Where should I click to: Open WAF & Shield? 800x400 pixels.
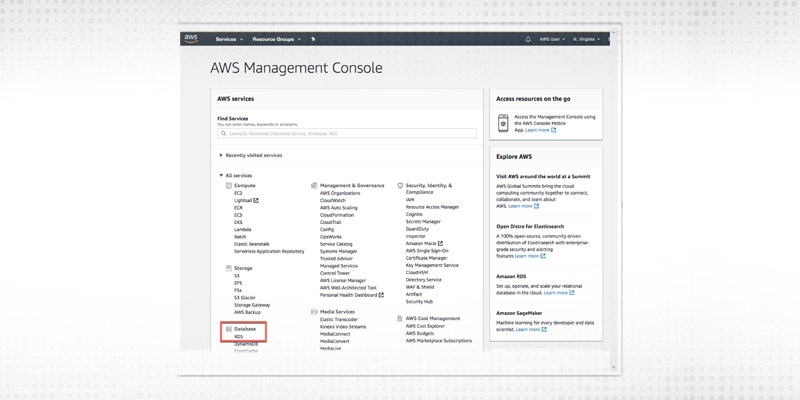[420, 287]
